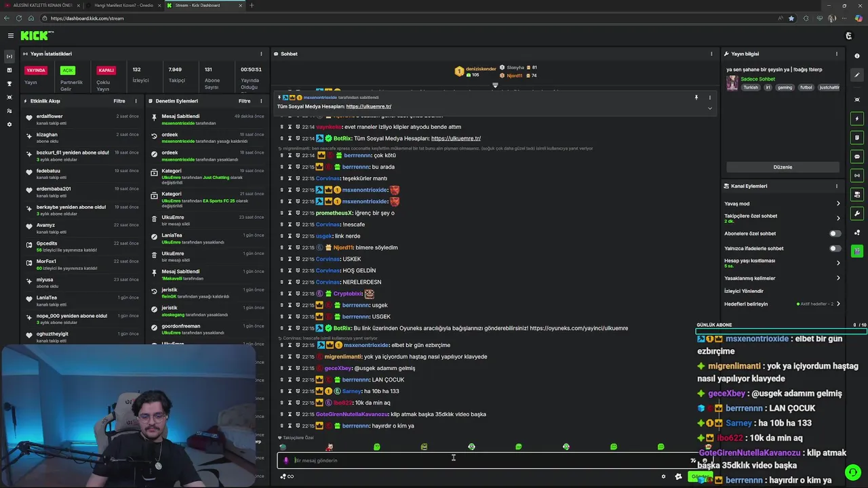Open Yayın bilgisi three-dot menu
Viewport: 868px width, 488px height.
[837, 54]
